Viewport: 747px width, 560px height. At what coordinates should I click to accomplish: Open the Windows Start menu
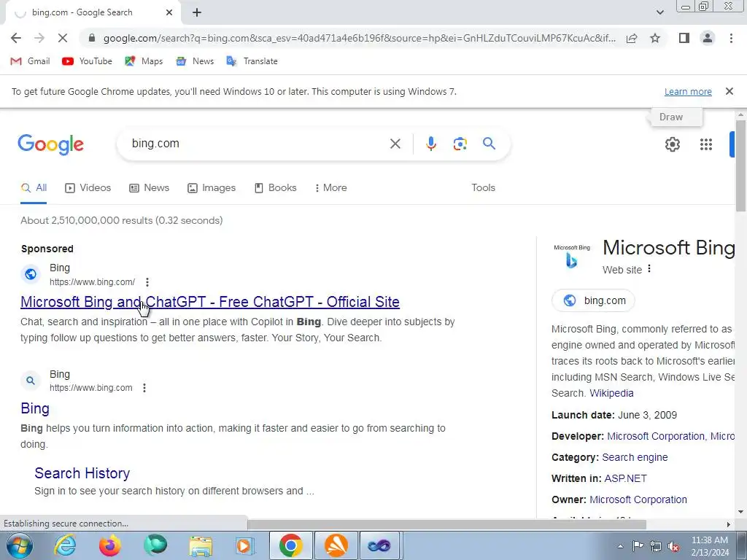tap(20, 545)
